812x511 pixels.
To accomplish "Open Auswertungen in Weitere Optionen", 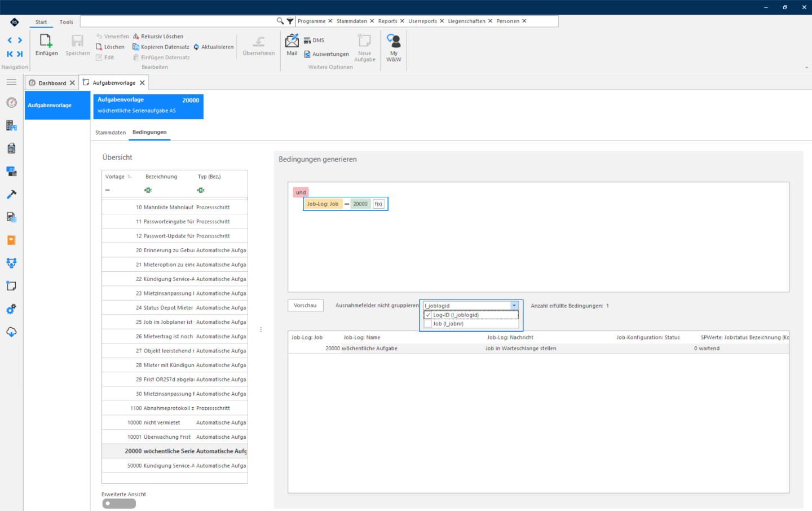I will 326,54.
